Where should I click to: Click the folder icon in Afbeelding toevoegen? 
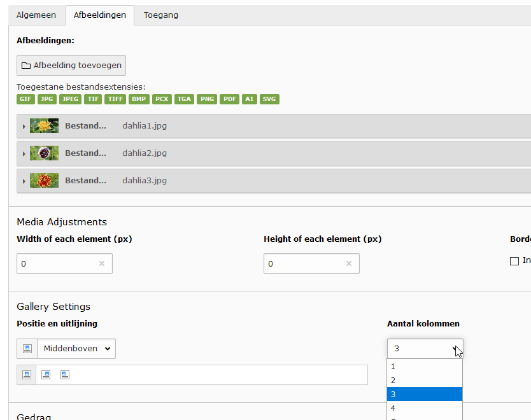(26, 66)
